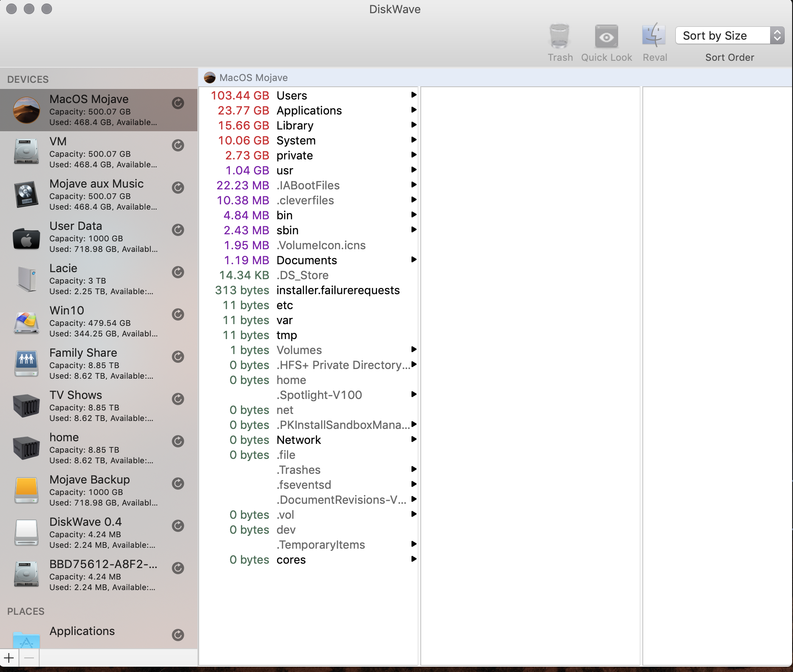Select the .VolumeIcon.icns file

coord(308,245)
